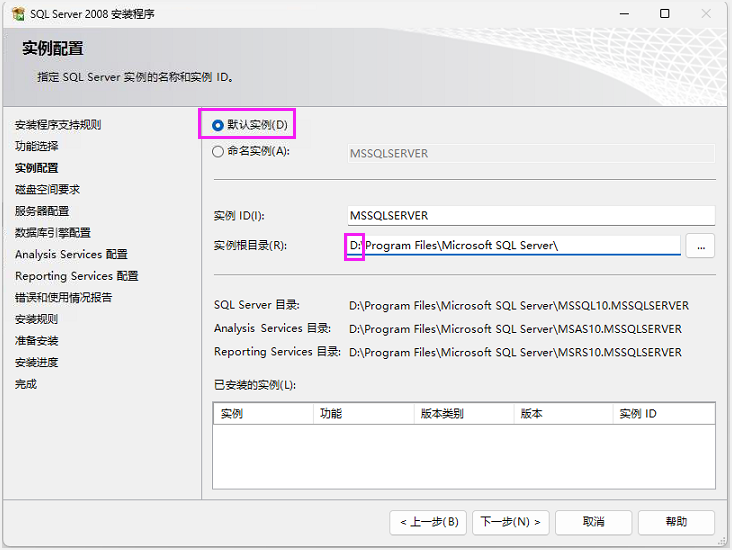This screenshot has width=732, height=550.
Task: Select 功能选择 step in sidebar
Action: [x=36, y=146]
